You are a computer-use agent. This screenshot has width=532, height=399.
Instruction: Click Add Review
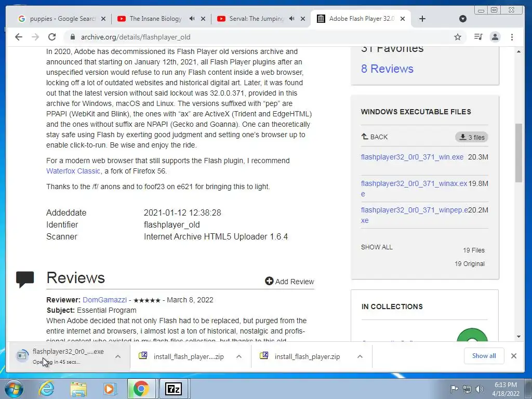pos(289,281)
